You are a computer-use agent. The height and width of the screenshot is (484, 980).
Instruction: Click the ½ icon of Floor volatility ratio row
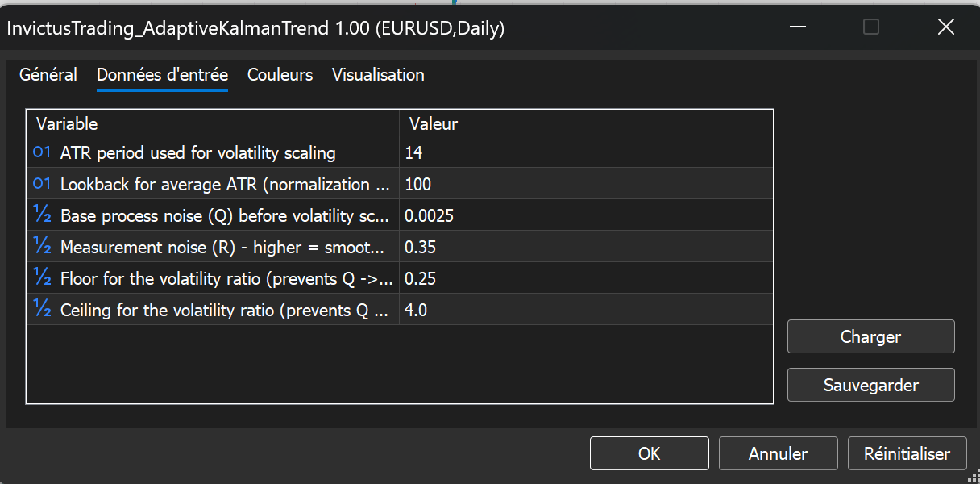click(42, 278)
